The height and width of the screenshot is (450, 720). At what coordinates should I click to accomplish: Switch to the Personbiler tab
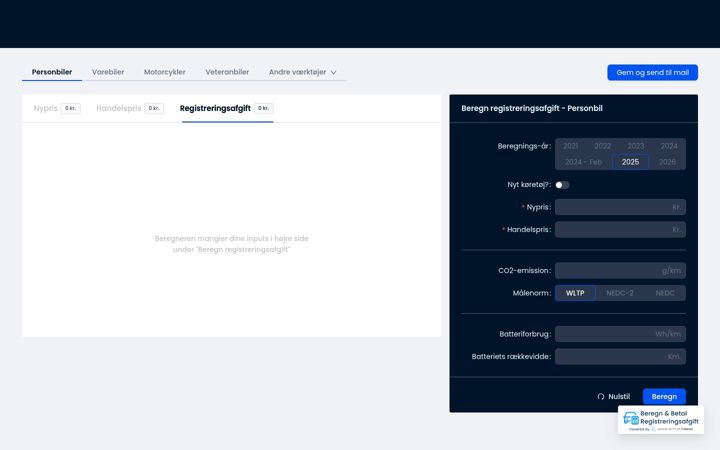pos(52,72)
